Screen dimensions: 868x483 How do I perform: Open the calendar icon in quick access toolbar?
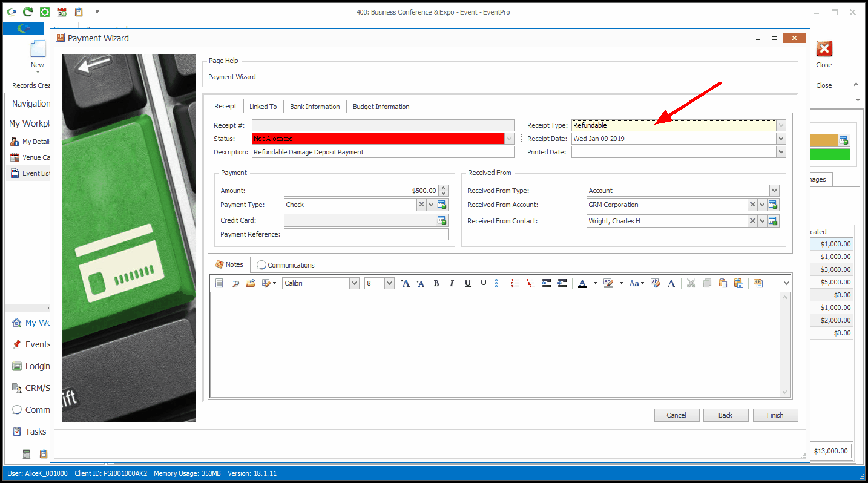(62, 11)
